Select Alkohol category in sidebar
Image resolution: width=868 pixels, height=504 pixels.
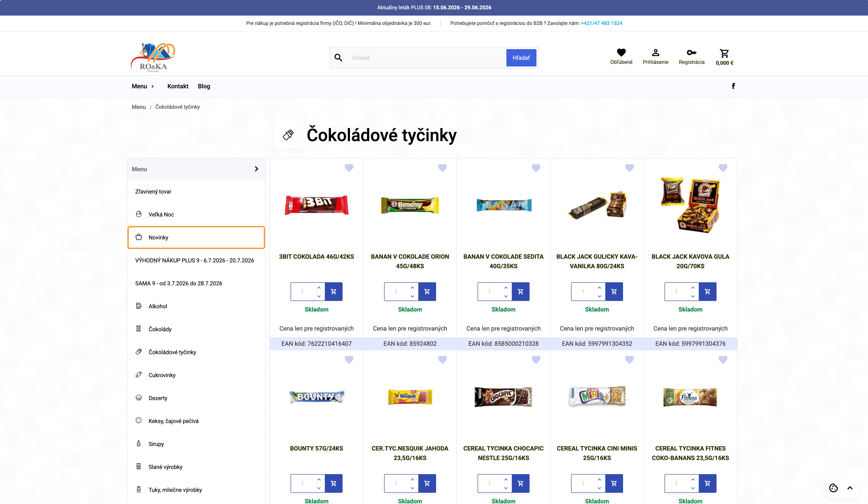pos(196,306)
